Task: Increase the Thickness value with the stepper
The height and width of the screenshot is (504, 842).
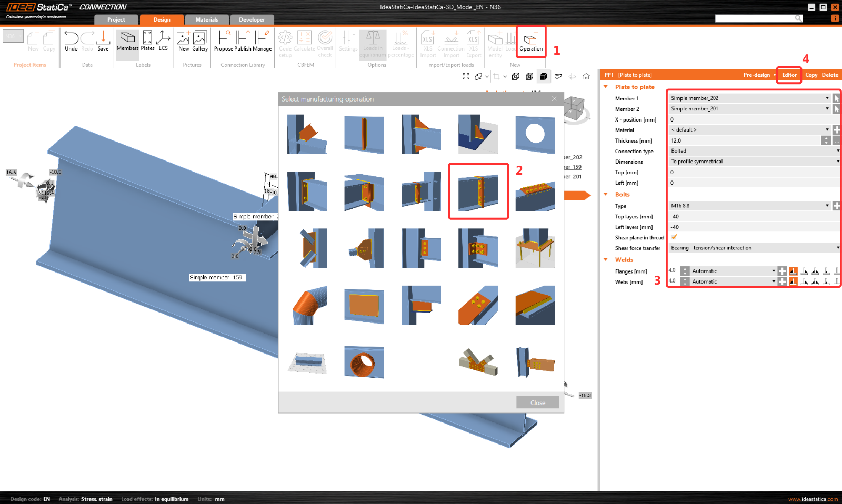Action: 826,138
